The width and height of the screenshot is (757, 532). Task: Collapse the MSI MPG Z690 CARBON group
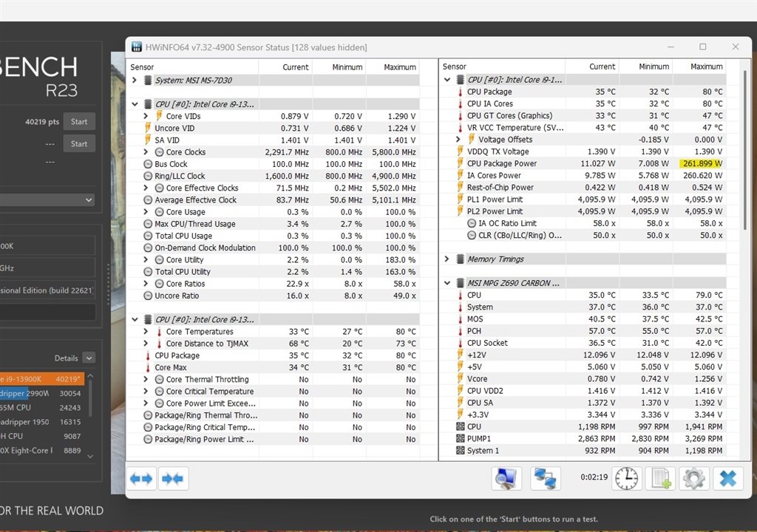click(447, 283)
